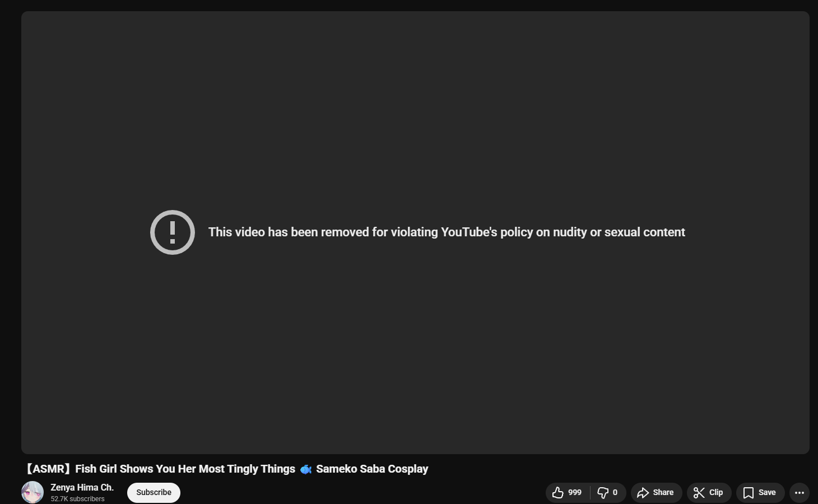Click the video removed policy message
The image size is (818, 504).
(447, 232)
